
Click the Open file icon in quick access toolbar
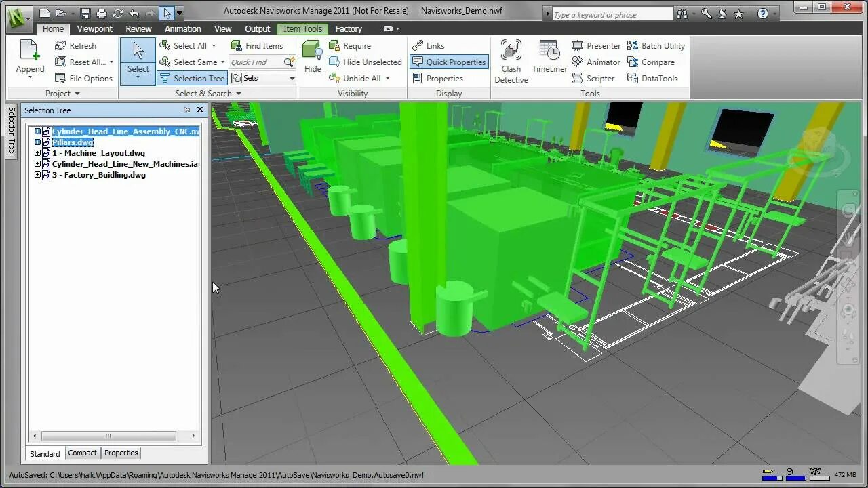[x=62, y=13]
